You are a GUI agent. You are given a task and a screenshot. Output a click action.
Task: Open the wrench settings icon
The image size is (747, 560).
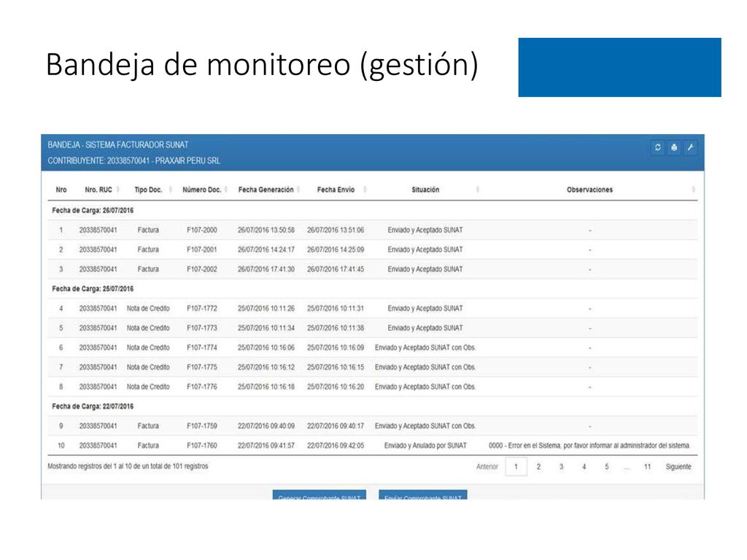tap(690, 147)
